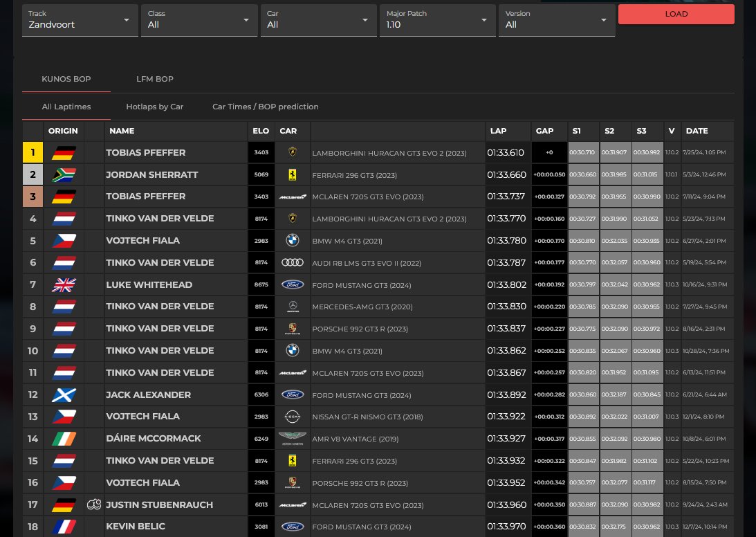Click Porsche logo in row 16

tap(292, 482)
